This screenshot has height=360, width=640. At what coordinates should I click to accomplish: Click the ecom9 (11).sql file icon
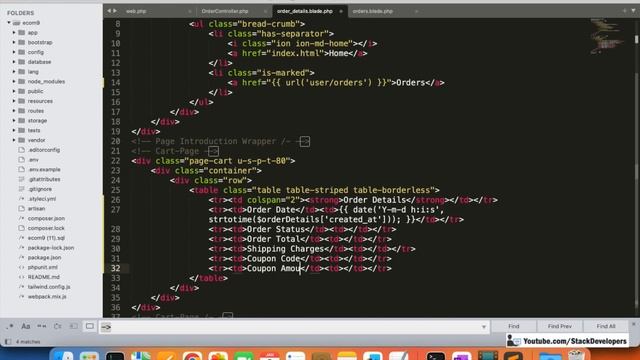22,238
